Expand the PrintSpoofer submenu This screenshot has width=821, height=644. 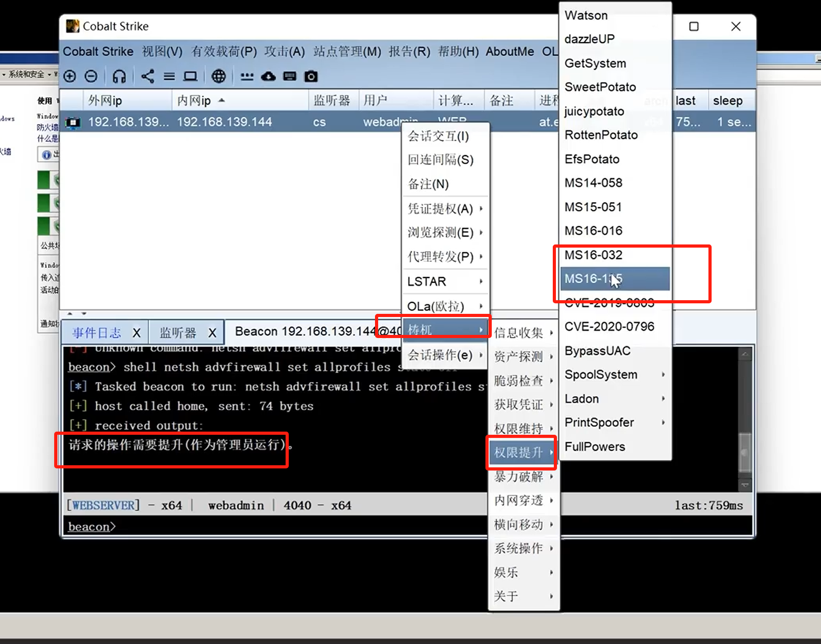(x=615, y=423)
